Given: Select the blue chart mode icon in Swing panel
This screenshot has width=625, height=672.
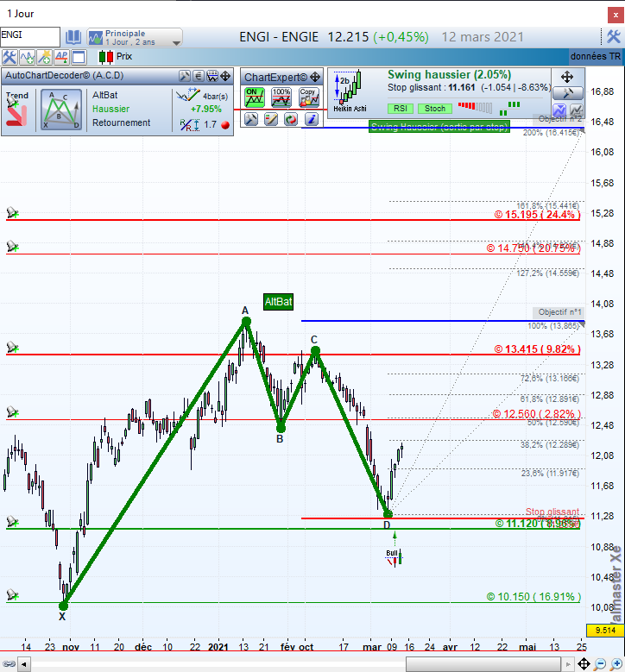Looking at the screenshot, I should (x=559, y=110).
